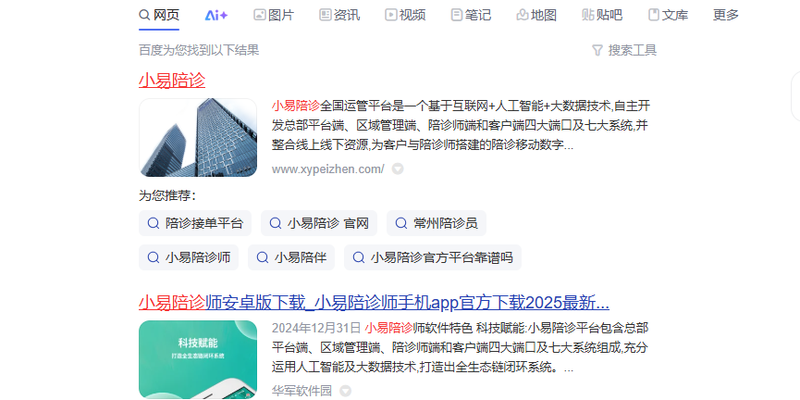Open 小易陪诊师安卓版下载 result link
This screenshot has width=800, height=400.
point(374,303)
